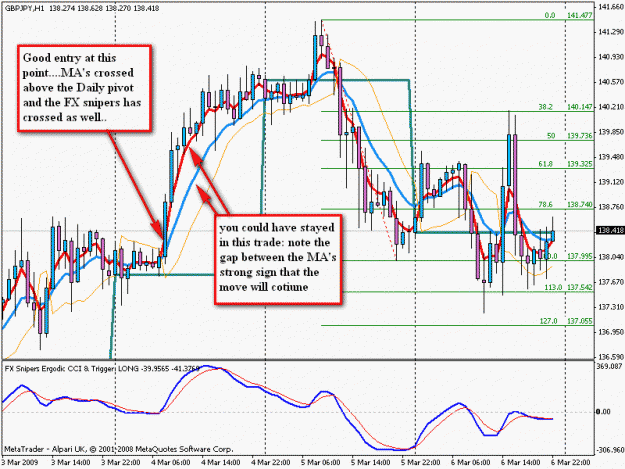Click the 138.040 price scale value

611,257
